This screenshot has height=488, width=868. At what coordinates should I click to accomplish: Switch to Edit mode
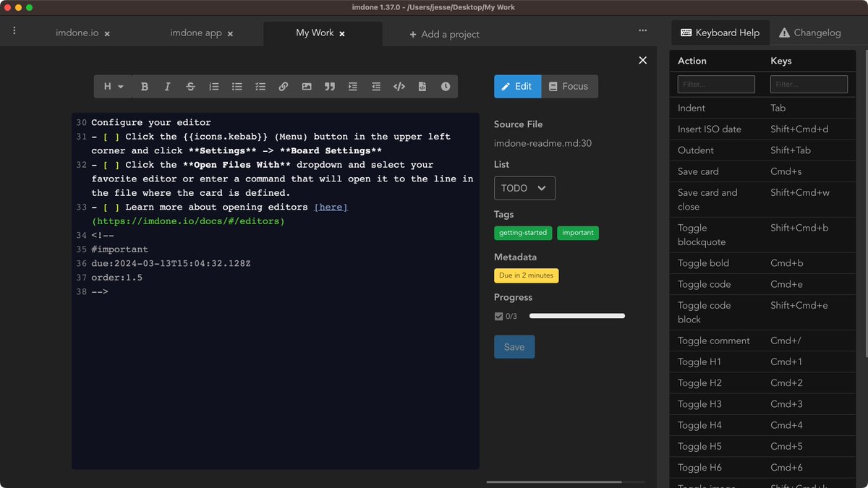click(517, 86)
